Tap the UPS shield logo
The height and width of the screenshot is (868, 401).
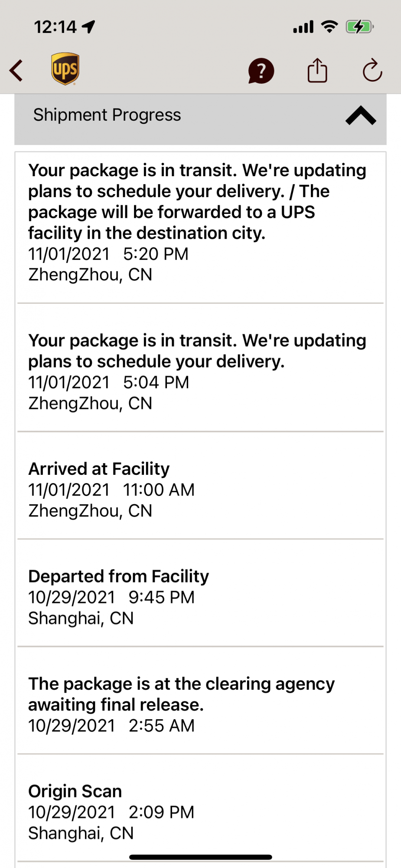click(65, 69)
